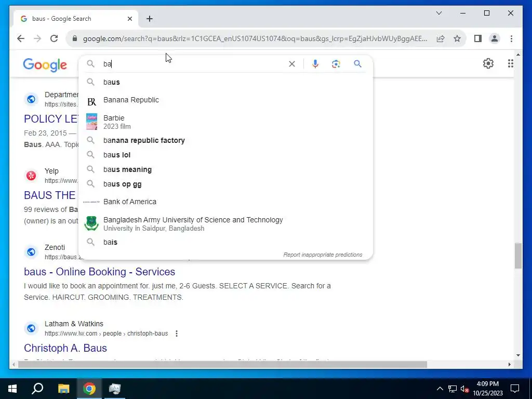
Task: Click the Latham & Watkins site name
Action: coord(74,324)
